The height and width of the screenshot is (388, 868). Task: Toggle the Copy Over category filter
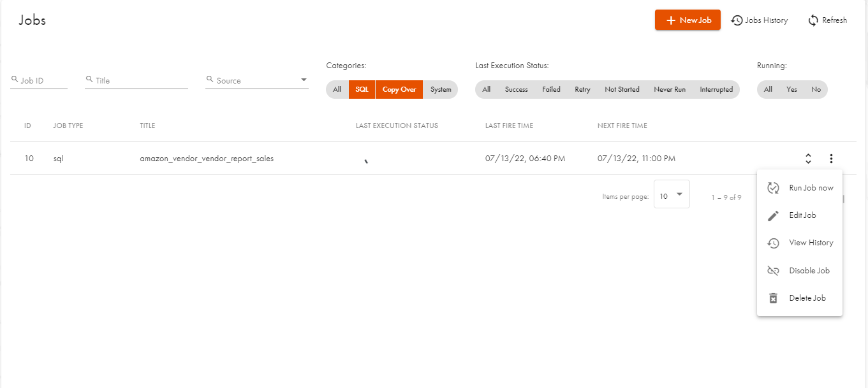(399, 90)
